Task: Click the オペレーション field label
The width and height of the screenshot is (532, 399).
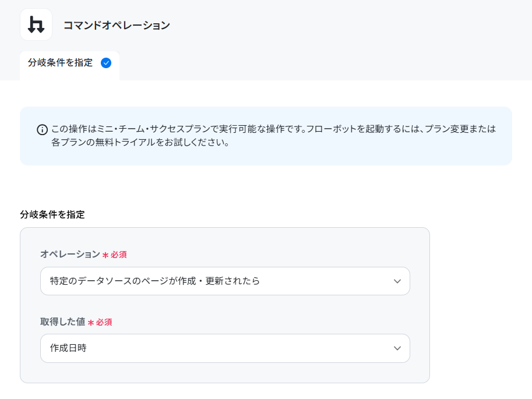Action: pos(71,254)
